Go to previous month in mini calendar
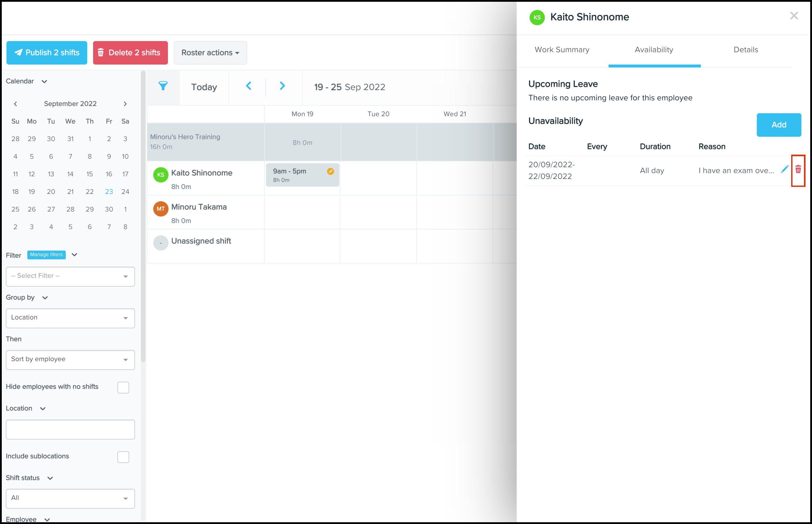 tap(15, 104)
